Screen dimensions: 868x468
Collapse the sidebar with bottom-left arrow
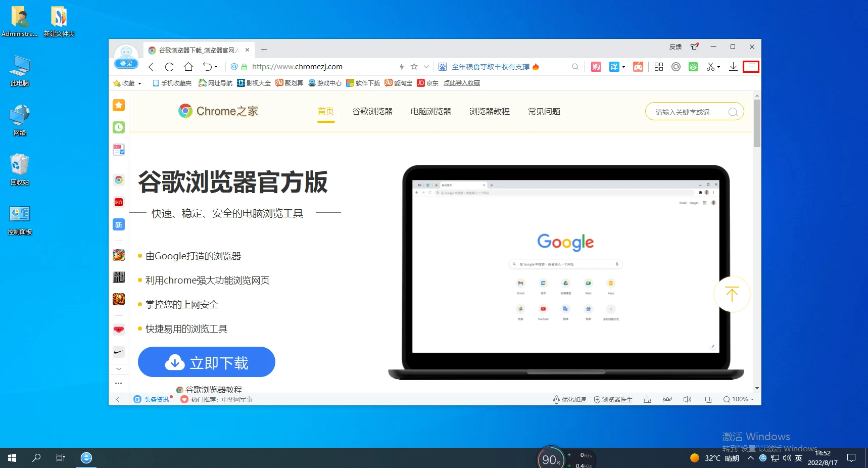pyautogui.click(x=119, y=399)
